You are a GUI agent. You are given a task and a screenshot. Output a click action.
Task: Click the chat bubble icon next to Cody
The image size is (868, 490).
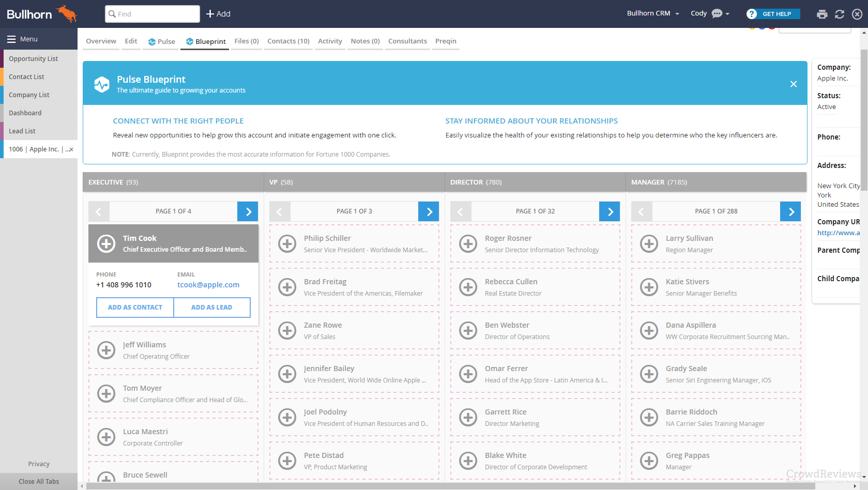pyautogui.click(x=717, y=14)
